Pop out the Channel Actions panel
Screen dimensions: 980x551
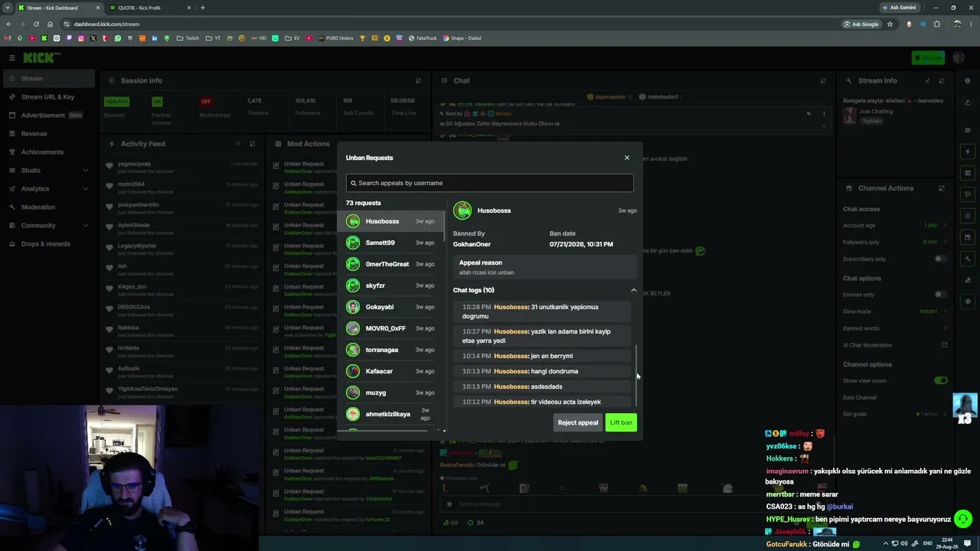[942, 188]
